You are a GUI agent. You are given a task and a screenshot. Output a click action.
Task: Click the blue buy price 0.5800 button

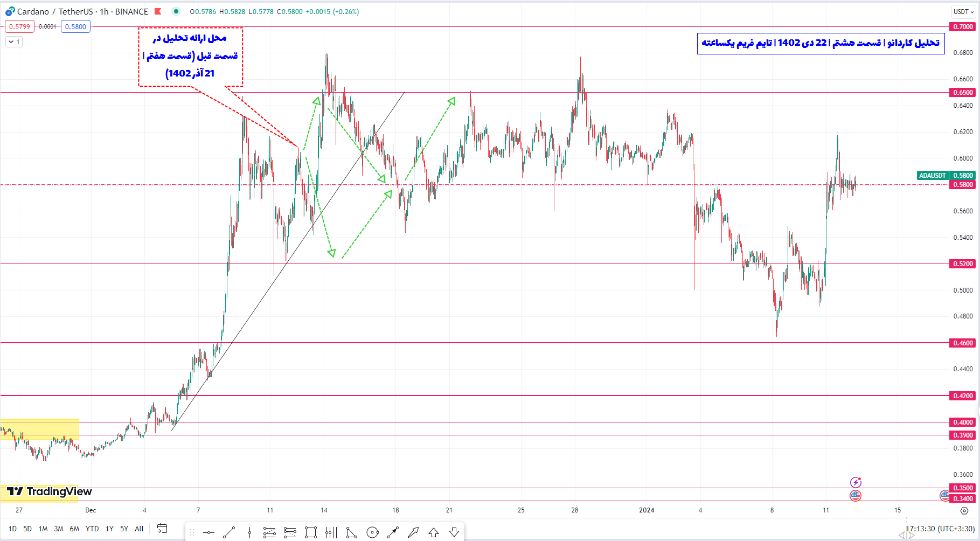(x=75, y=26)
